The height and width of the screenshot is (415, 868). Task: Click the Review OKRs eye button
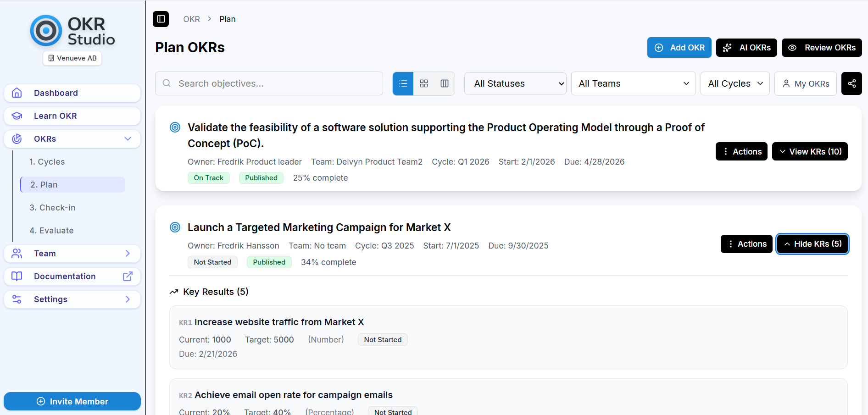(x=822, y=48)
